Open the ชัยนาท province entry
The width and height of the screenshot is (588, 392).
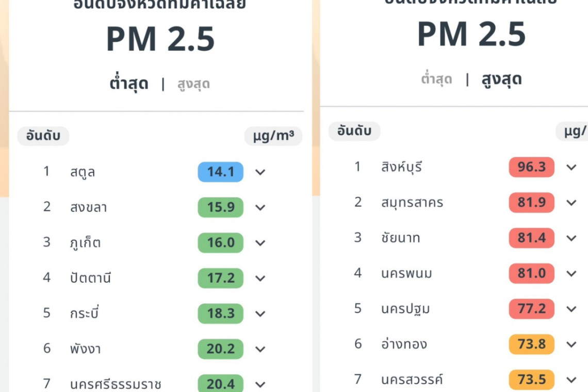pyautogui.click(x=400, y=238)
